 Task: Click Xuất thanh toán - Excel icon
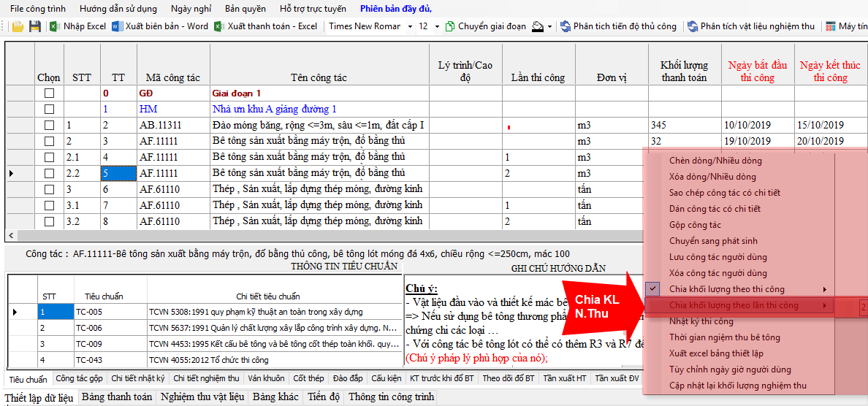[x=219, y=26]
